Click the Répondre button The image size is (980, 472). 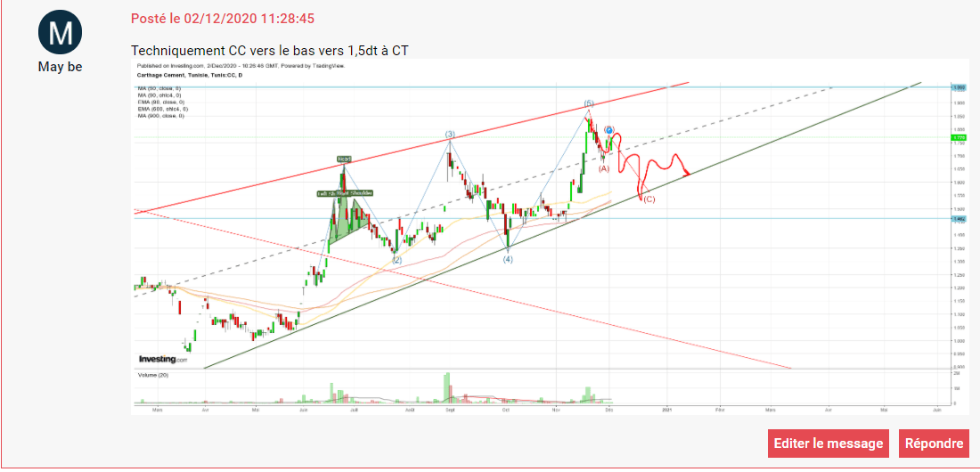pos(934,444)
